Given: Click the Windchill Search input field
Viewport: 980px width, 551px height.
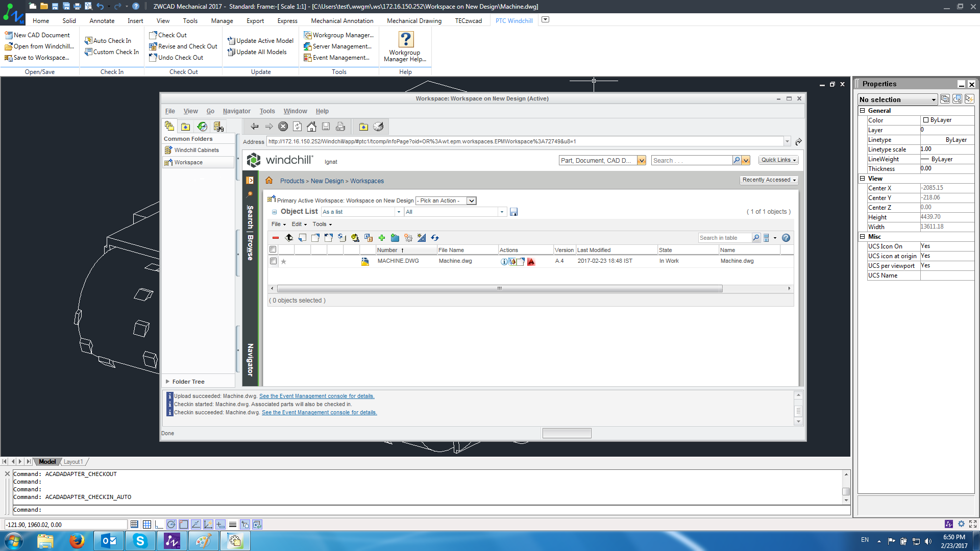Looking at the screenshot, I should (692, 160).
